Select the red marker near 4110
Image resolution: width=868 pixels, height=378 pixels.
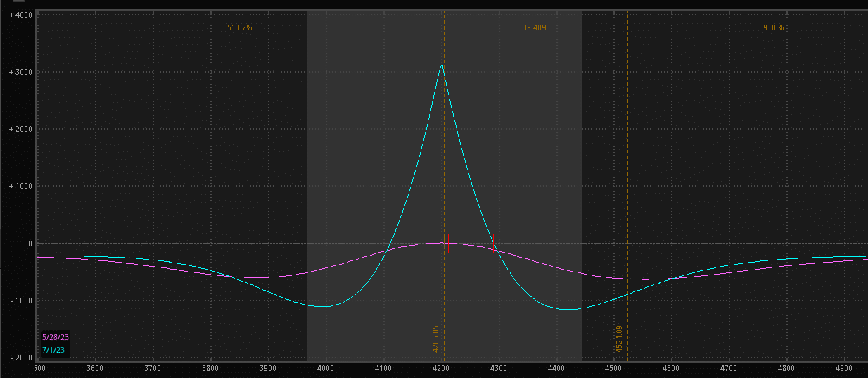click(390, 243)
